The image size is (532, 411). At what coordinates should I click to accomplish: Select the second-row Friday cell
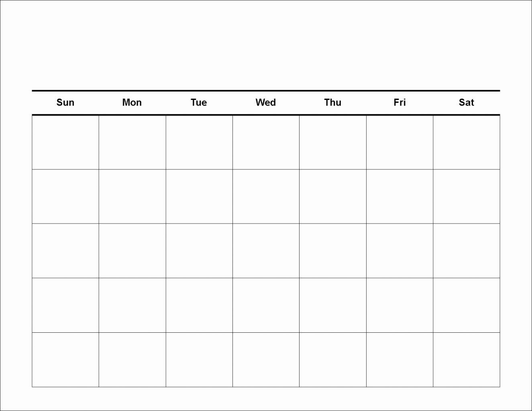pyautogui.click(x=400, y=196)
